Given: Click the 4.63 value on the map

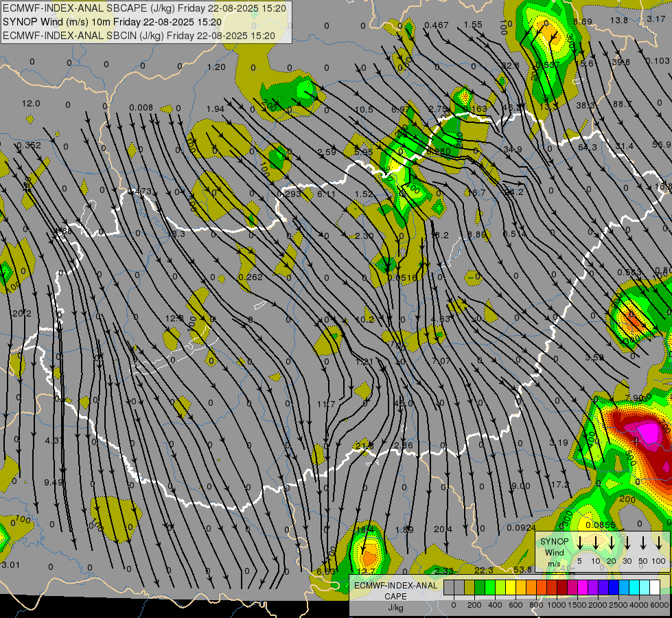Looking at the screenshot, I should coord(441,319).
